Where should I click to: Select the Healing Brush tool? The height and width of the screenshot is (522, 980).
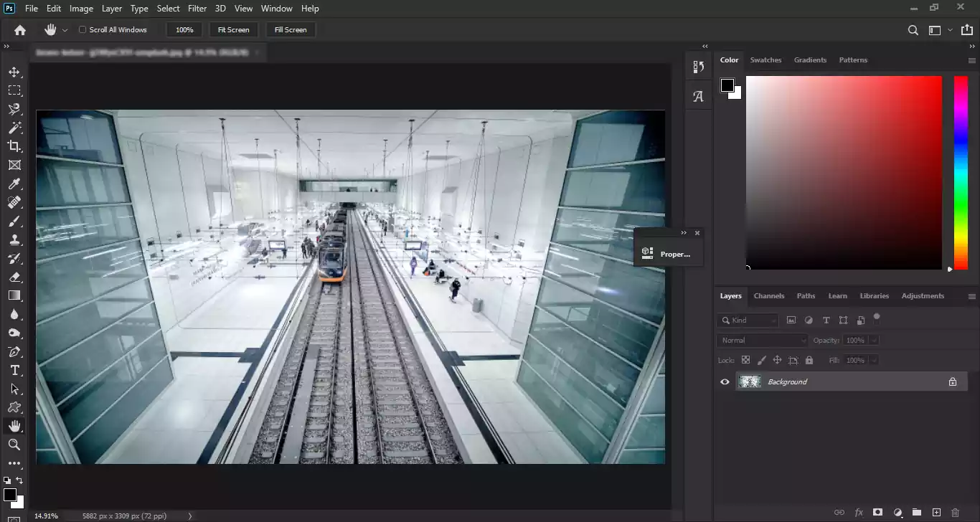point(14,202)
